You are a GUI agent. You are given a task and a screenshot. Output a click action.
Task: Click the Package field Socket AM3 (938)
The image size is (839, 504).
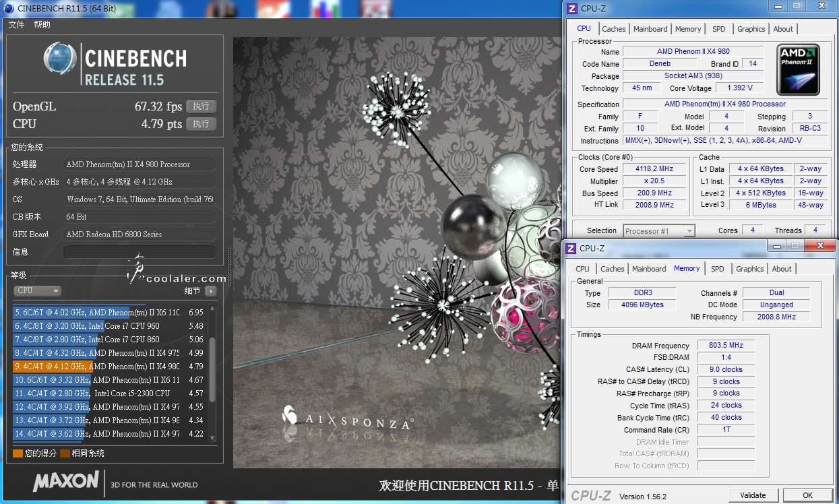[x=693, y=75]
